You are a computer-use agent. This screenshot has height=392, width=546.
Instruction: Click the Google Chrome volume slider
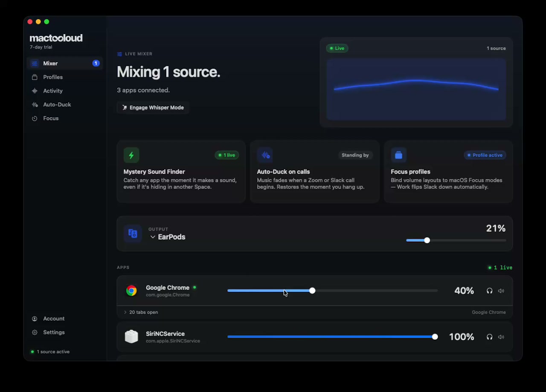332,291
